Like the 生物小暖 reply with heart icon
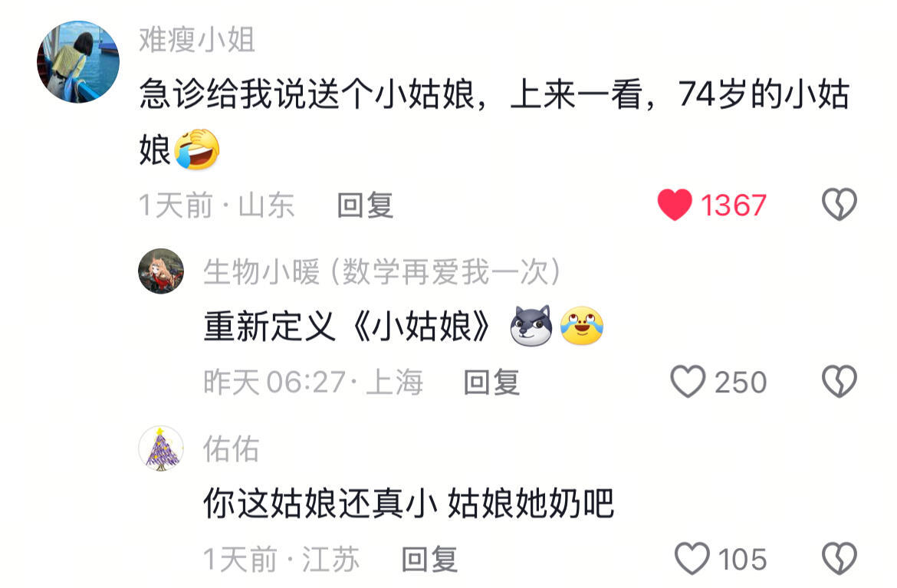This screenshot has height=588, width=897. click(x=688, y=382)
